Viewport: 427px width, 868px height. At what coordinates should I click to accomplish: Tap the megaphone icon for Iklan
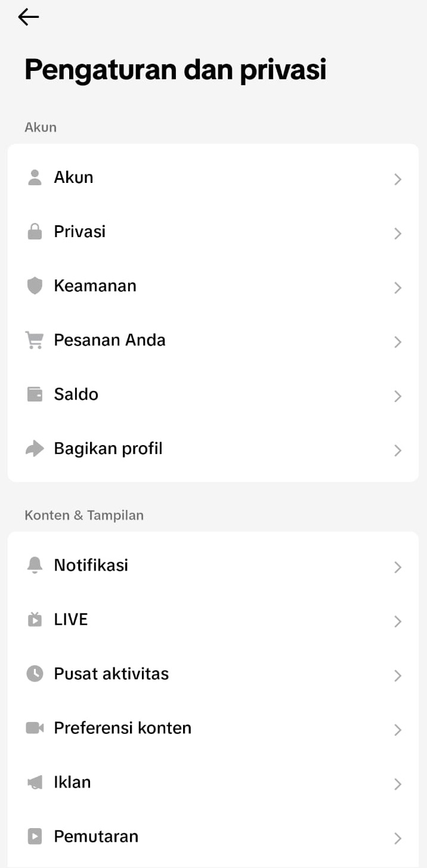point(35,782)
